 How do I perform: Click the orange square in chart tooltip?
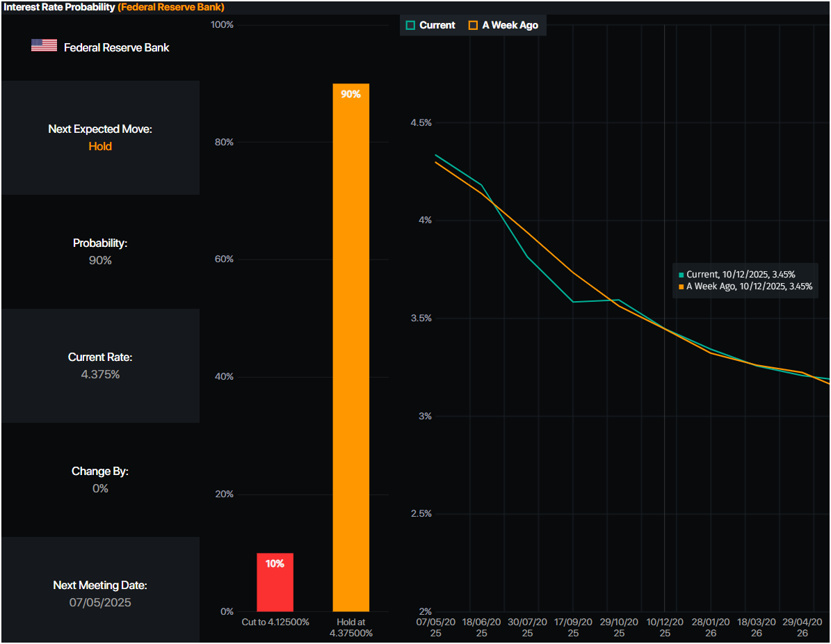coord(681,287)
